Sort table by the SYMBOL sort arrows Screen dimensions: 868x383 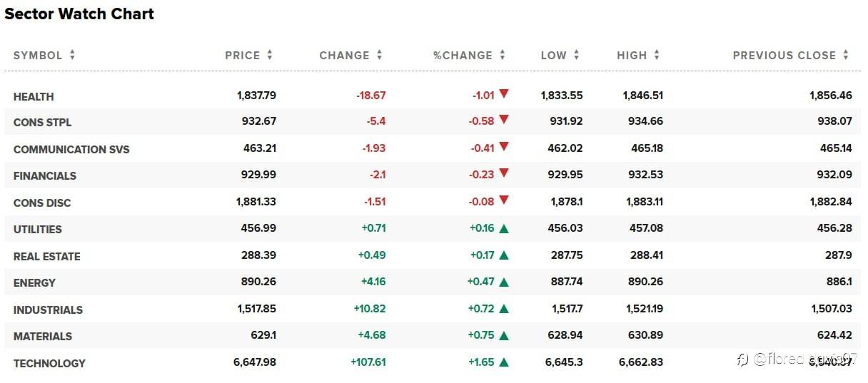coord(73,55)
